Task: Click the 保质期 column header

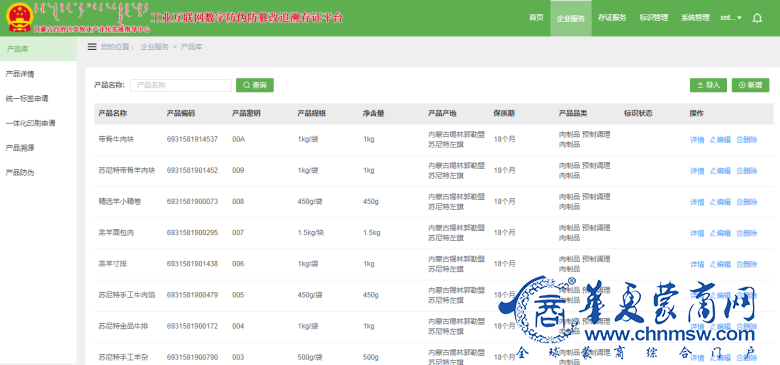Action: pyautogui.click(x=504, y=113)
